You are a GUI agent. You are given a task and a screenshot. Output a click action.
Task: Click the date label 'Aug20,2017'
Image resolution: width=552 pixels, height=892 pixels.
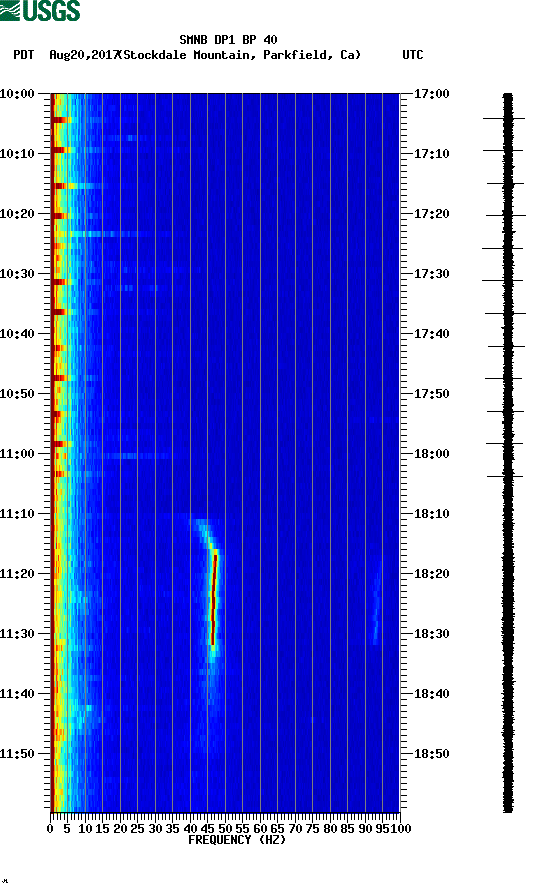click(x=84, y=55)
